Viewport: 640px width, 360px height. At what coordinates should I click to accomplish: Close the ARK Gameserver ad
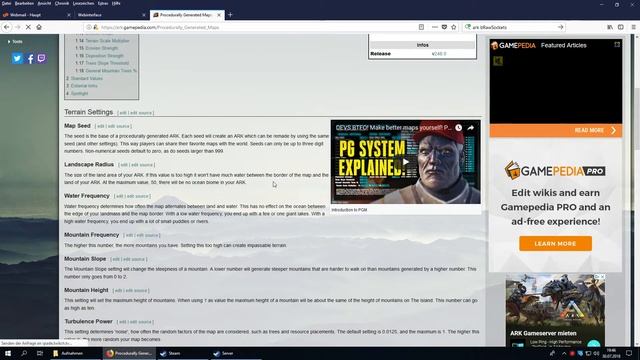[x=603, y=277]
